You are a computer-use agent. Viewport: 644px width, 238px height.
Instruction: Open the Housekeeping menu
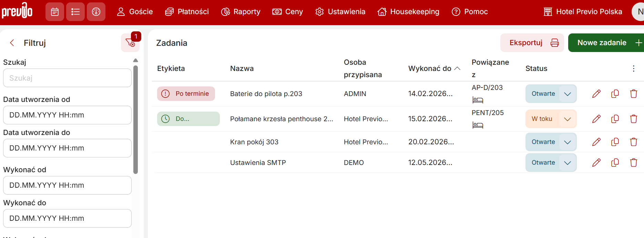(408, 12)
